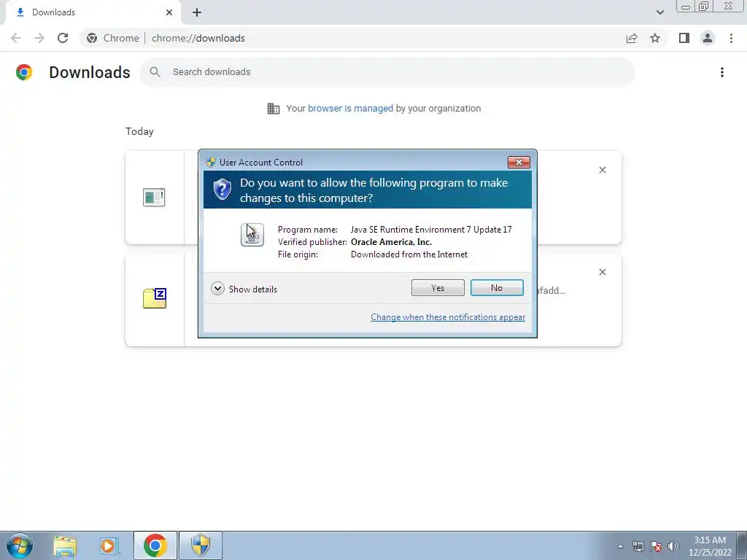Click Downloaded from the Internet text
Screen dimensions: 747x560
pyautogui.click(x=409, y=254)
